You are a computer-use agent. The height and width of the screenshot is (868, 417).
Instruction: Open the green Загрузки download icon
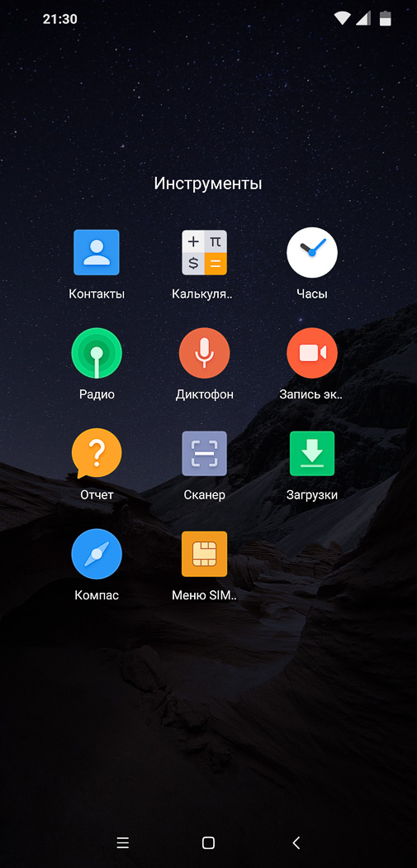(x=312, y=453)
